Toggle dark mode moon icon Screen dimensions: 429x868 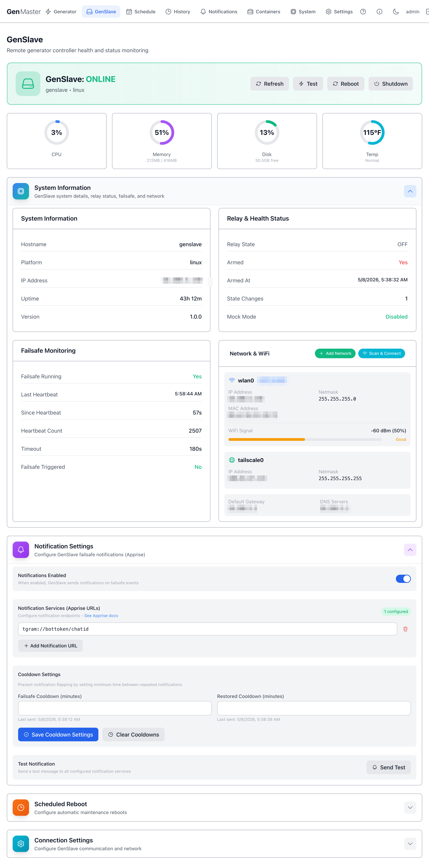[396, 11]
